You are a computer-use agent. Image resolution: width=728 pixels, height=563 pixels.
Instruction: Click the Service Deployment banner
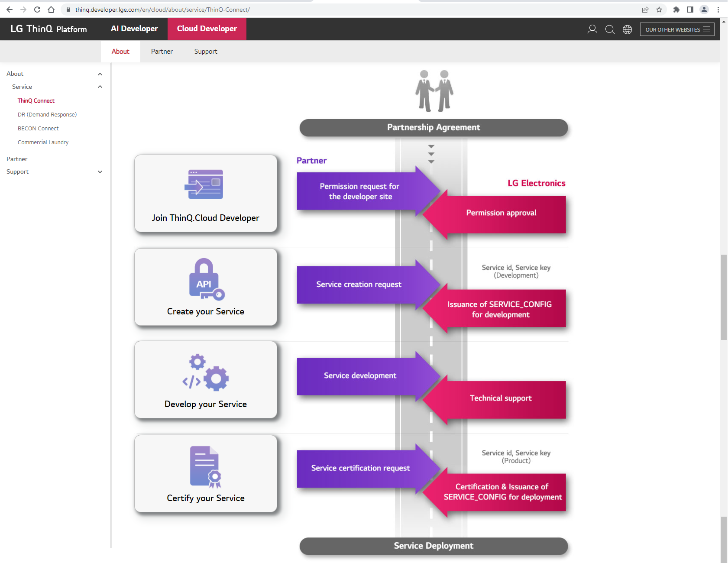[x=434, y=546]
